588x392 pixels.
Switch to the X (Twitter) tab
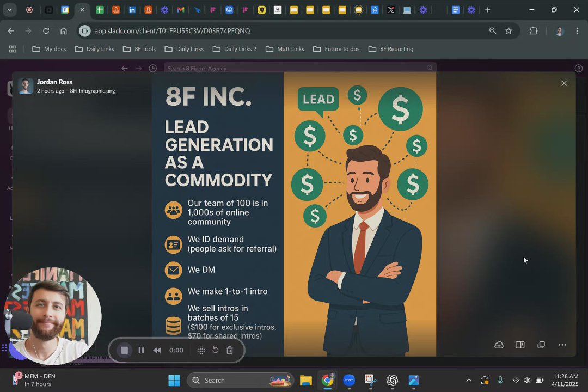point(391,10)
